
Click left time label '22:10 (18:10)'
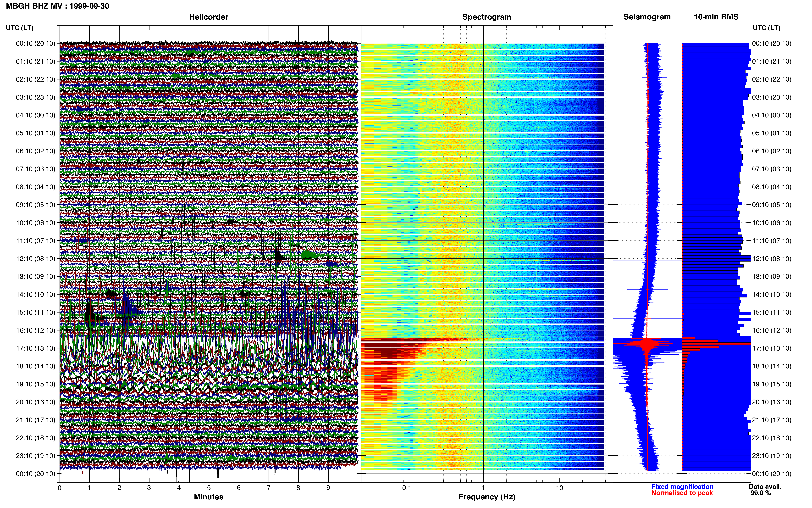36,438
